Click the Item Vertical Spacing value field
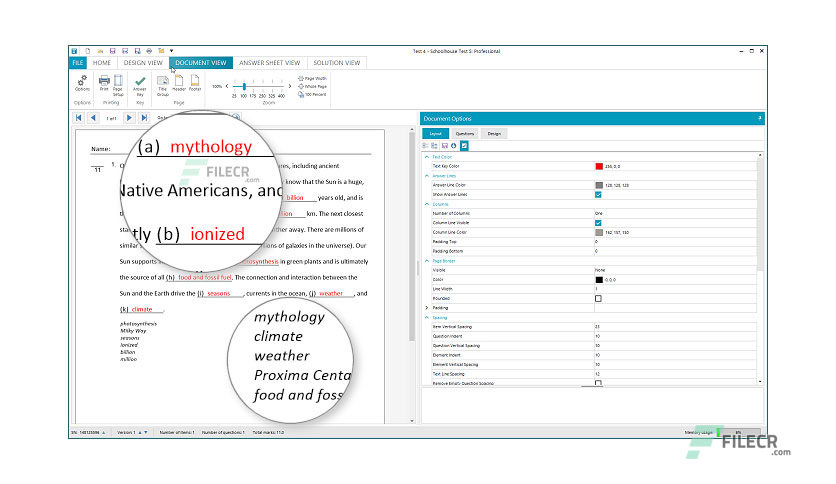The width and height of the screenshot is (836, 484). [675, 327]
